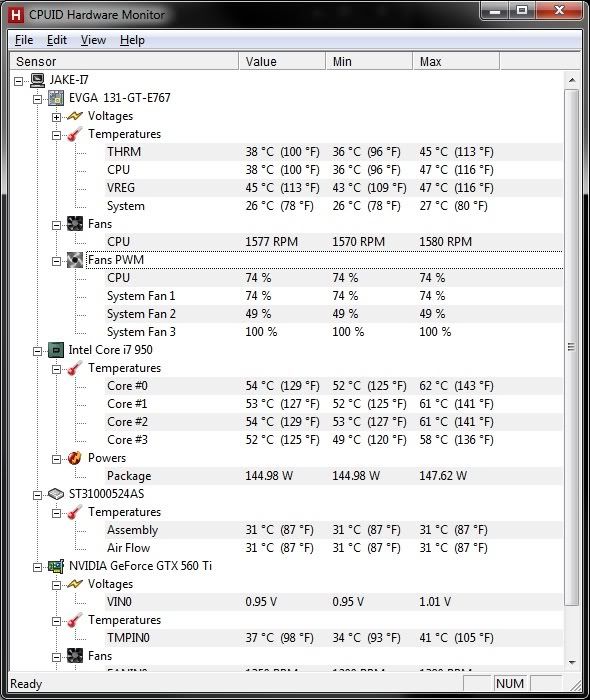Image resolution: width=590 pixels, height=700 pixels.
Task: Collapse the JAKE-I7 root node
Action: [x=18, y=81]
